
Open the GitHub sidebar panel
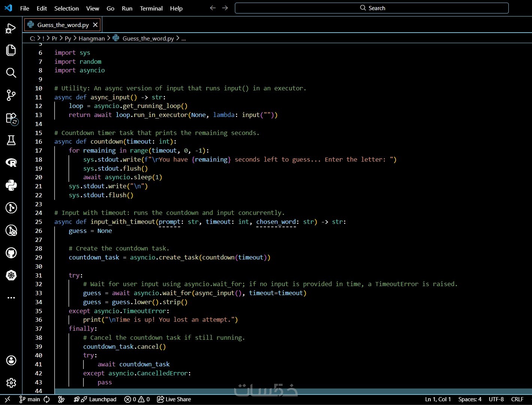[x=11, y=253]
